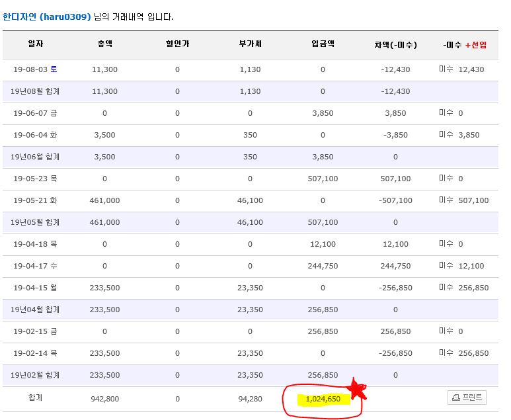Click the 차액(-미수) column header

(395, 45)
